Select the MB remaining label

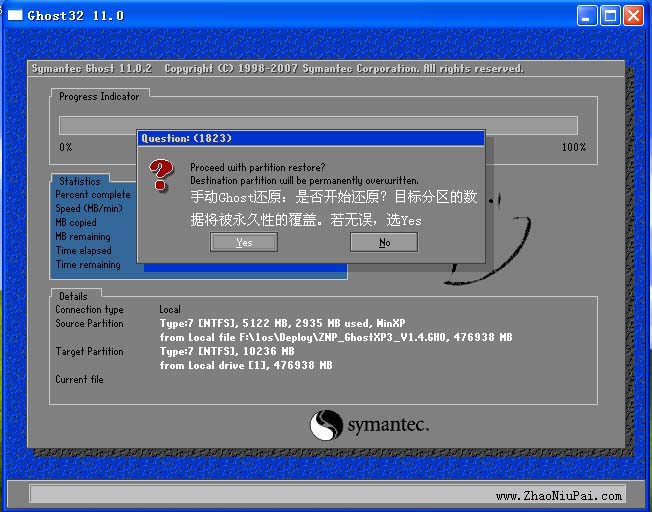point(83,237)
